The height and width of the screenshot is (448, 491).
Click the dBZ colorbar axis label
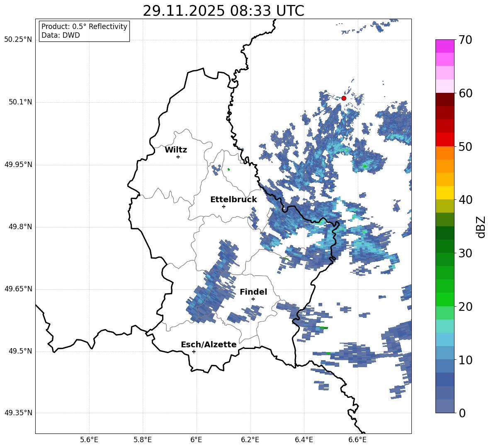pyautogui.click(x=481, y=227)
